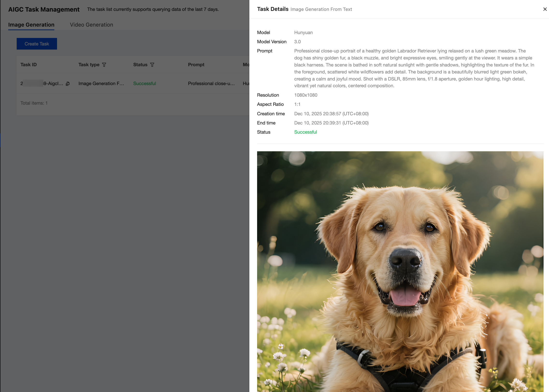Viewport: 549px width, 392px height.
Task: Click the Prompt column header
Action: (x=196, y=65)
